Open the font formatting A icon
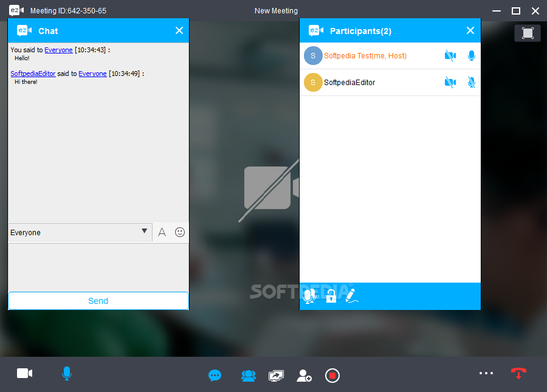547x392 pixels. (162, 232)
